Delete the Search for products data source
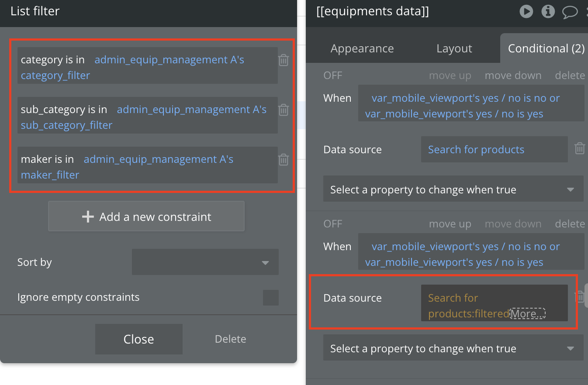The image size is (588, 385). (x=580, y=148)
